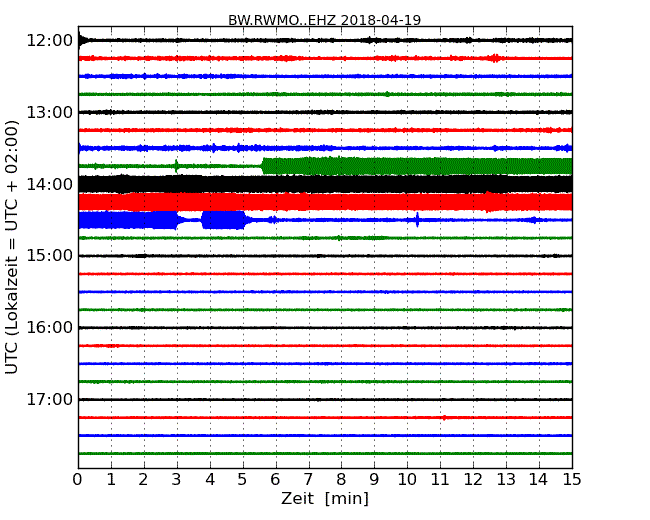Click the x-axis tick 2
This screenshot has width=650, height=520.
point(144,480)
